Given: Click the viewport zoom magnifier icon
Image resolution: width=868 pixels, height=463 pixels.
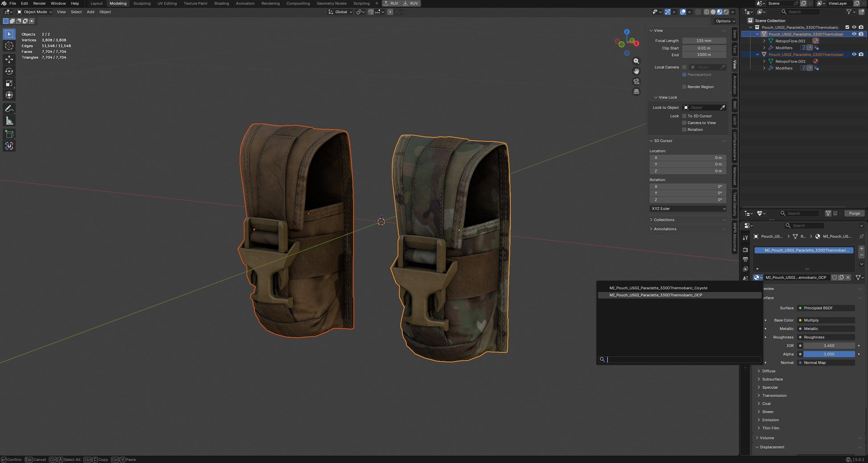Looking at the screenshot, I should click(637, 61).
